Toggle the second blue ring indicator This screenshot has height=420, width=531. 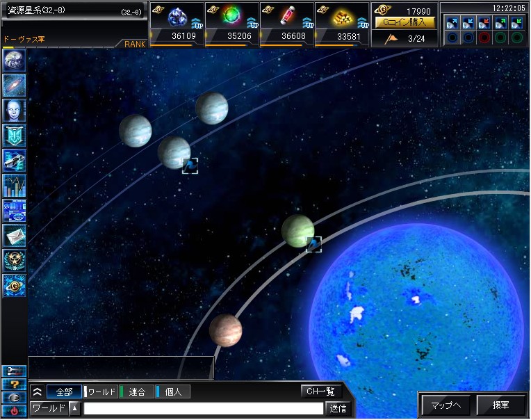(x=468, y=38)
